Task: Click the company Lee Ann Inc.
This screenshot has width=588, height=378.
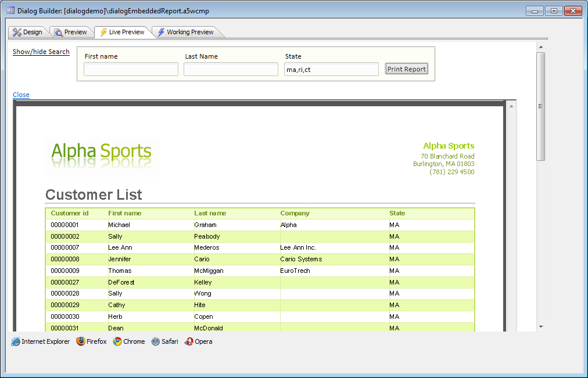Action: [298, 247]
